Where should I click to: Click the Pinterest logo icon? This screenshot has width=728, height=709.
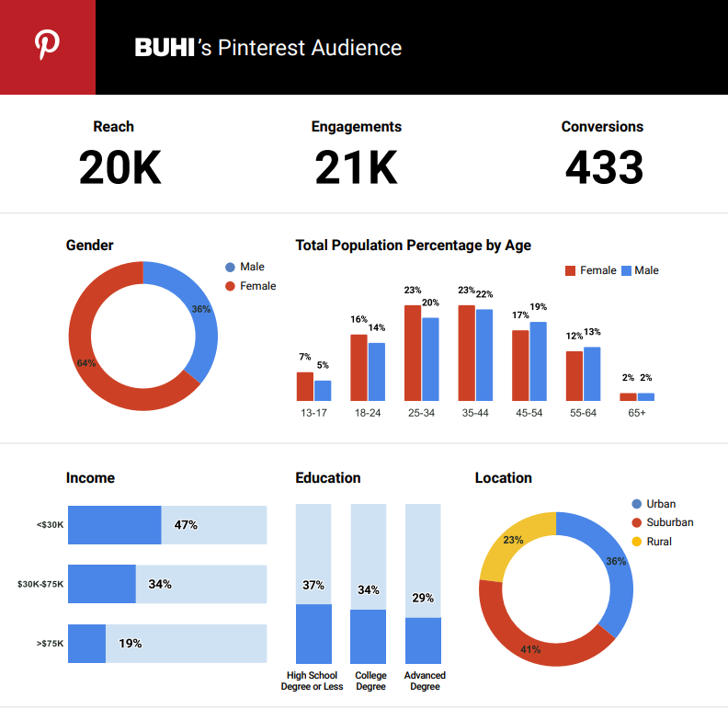(48, 45)
